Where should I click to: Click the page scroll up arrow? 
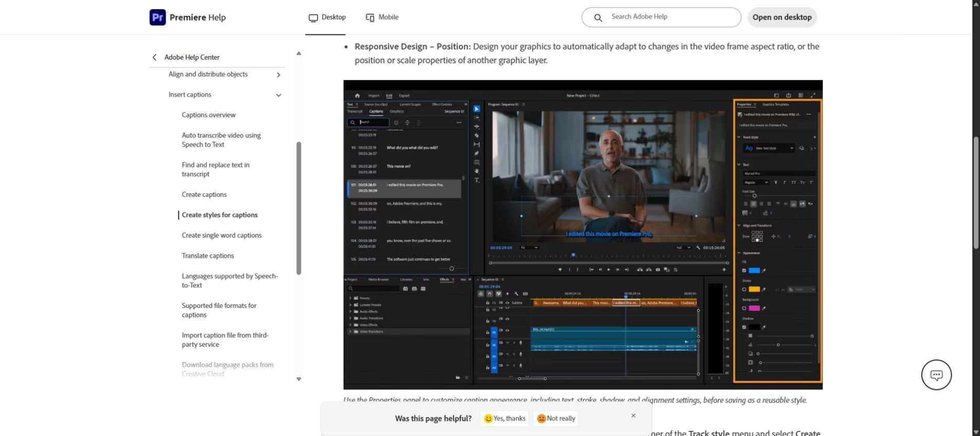pos(976,4)
